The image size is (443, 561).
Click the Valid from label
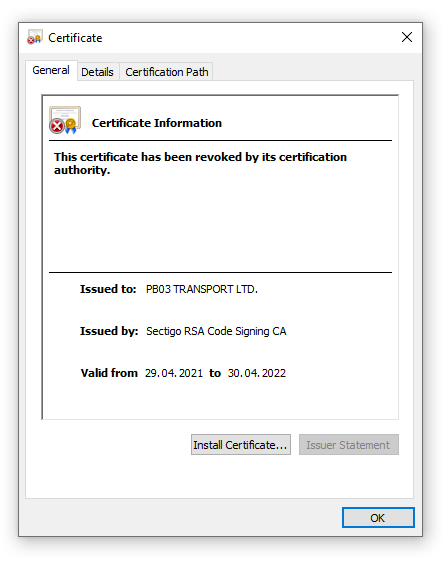click(x=109, y=373)
